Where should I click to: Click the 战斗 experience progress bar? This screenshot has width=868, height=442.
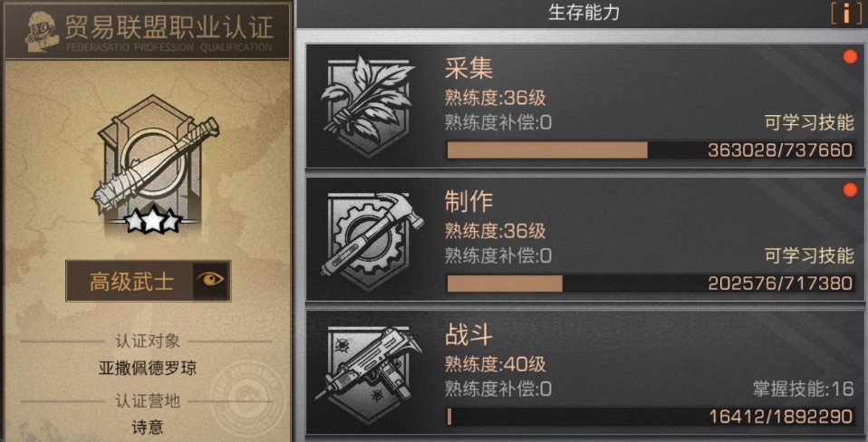tap(651, 416)
